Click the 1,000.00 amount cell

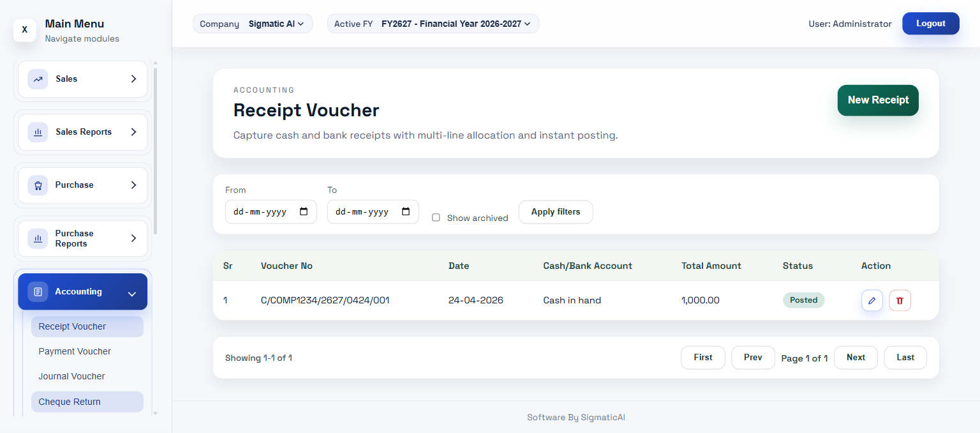pyautogui.click(x=701, y=300)
